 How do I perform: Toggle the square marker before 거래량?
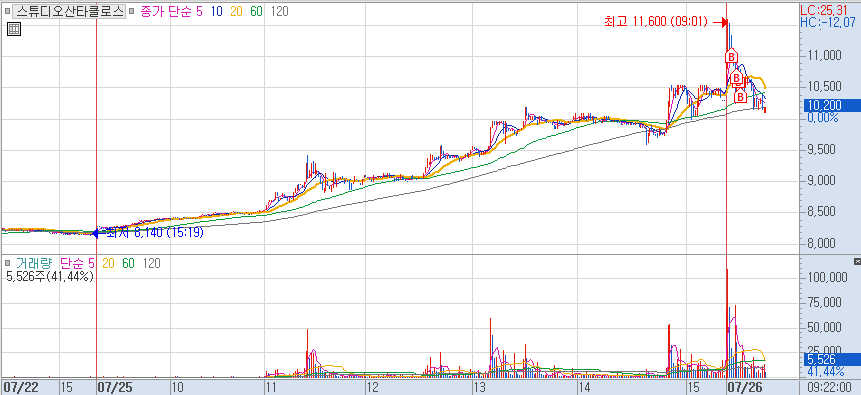[7, 264]
